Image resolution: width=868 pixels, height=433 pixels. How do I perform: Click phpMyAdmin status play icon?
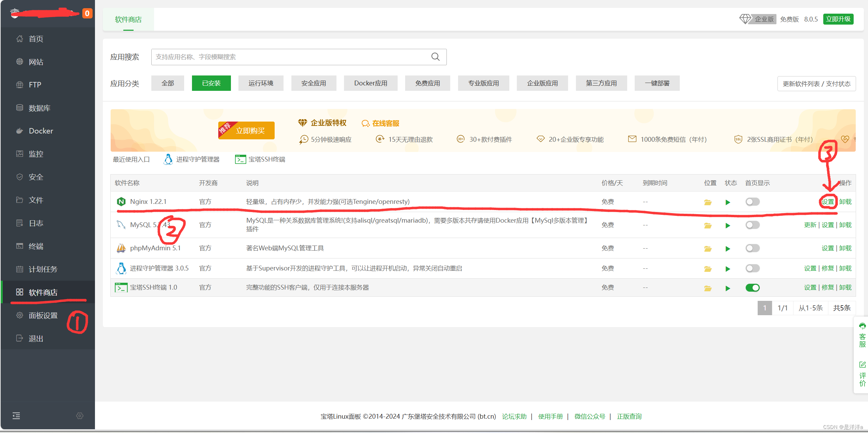click(x=728, y=249)
